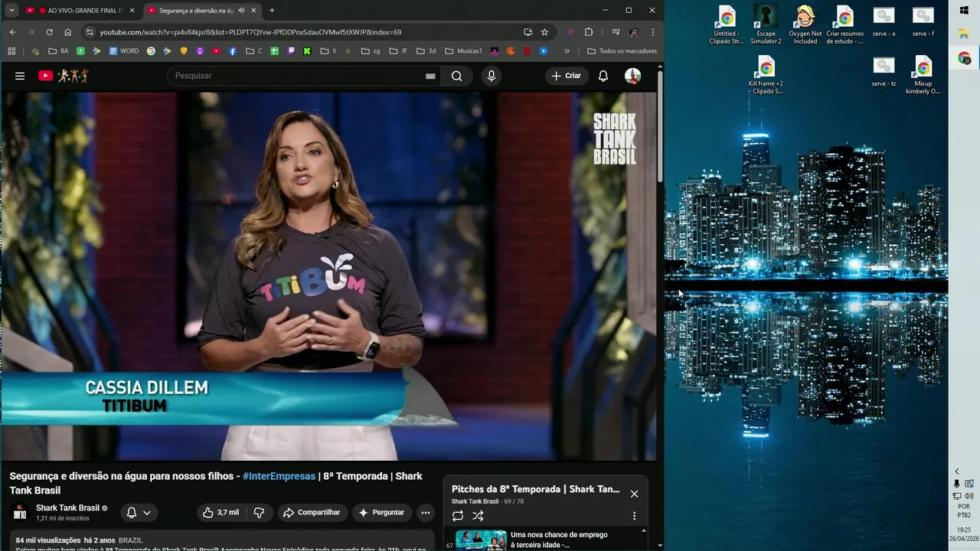
Task: Open more actions ellipsis under video
Action: (426, 513)
